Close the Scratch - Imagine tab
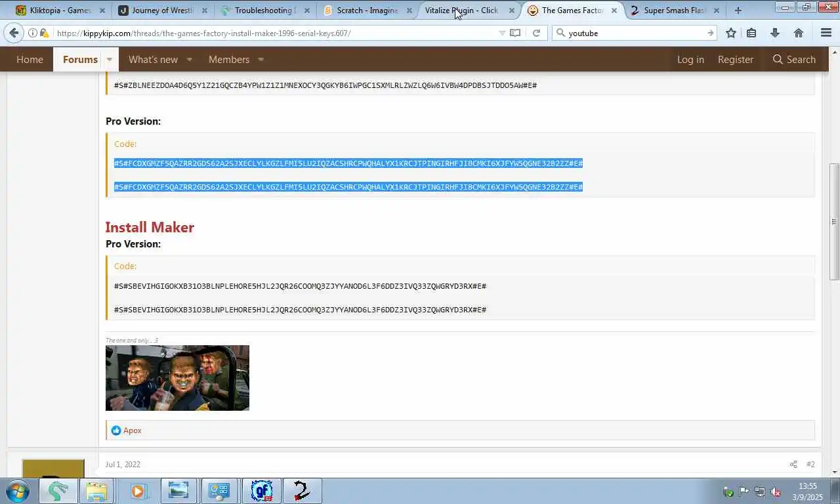 point(409,10)
